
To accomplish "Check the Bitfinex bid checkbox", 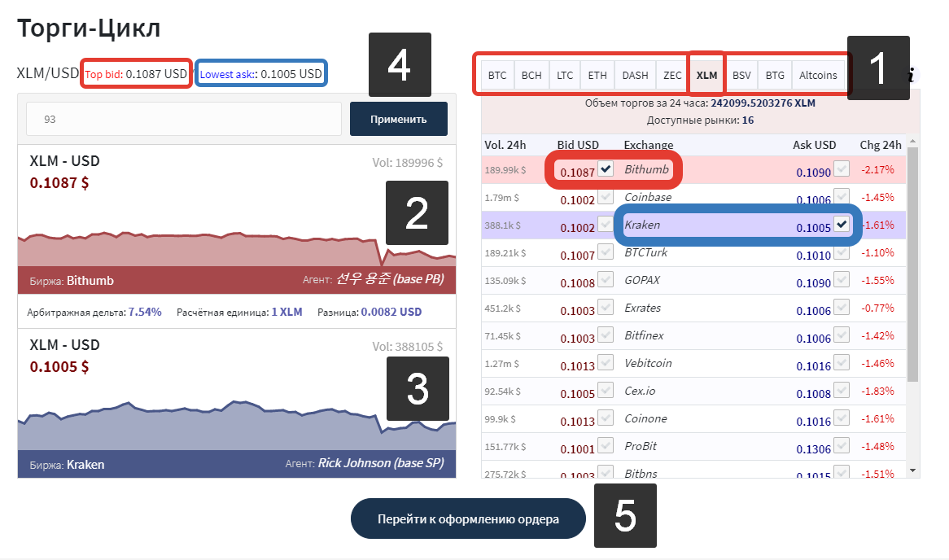I will tap(606, 335).
